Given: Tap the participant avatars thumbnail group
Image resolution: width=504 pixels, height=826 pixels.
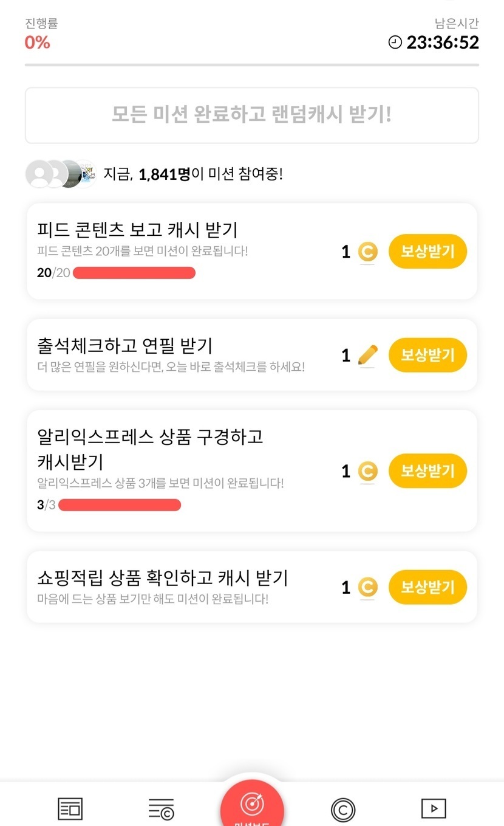Looking at the screenshot, I should point(61,174).
